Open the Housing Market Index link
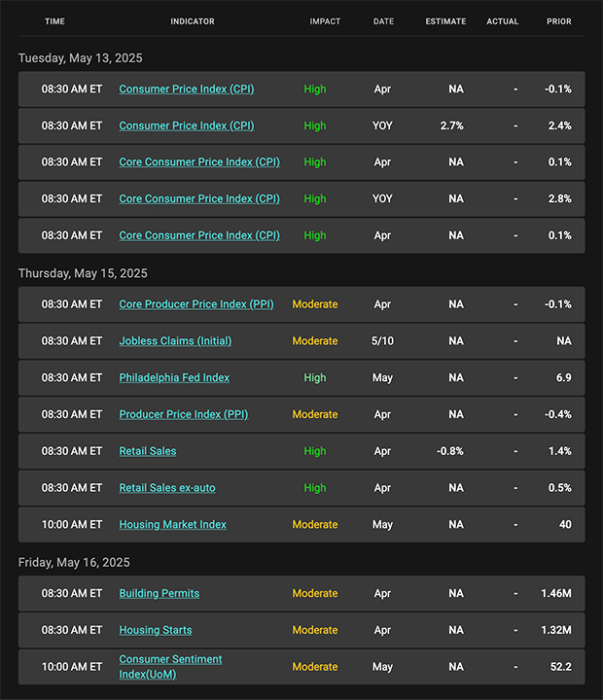The width and height of the screenshot is (603, 700). [172, 525]
